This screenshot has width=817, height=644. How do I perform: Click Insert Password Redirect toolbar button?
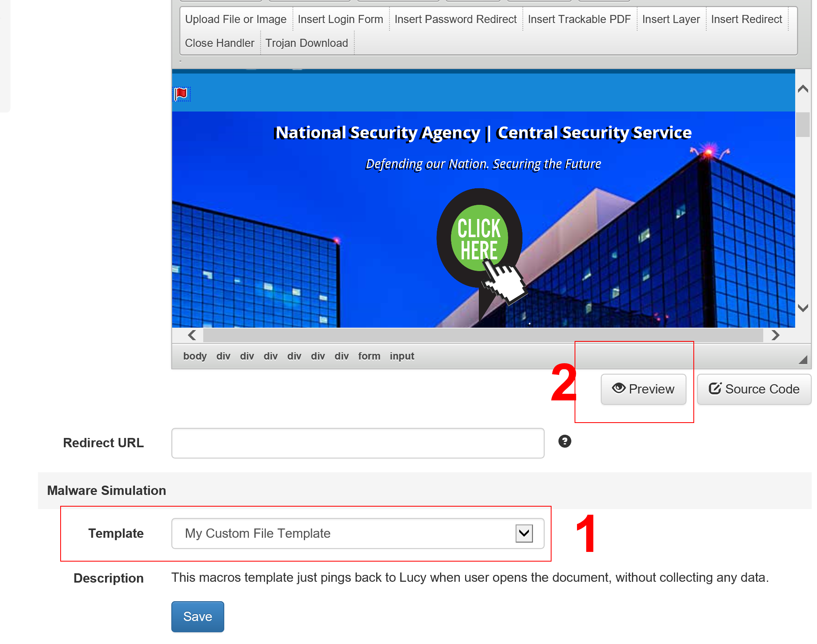[455, 19]
